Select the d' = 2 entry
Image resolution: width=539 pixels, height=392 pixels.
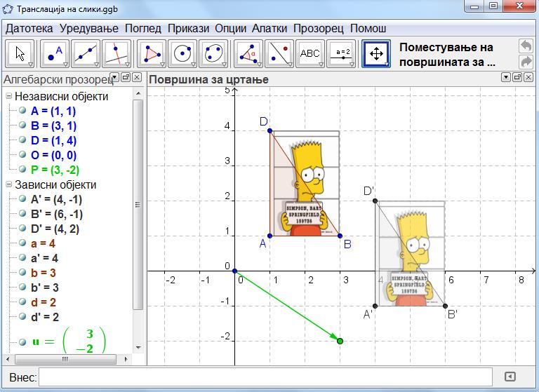point(45,317)
